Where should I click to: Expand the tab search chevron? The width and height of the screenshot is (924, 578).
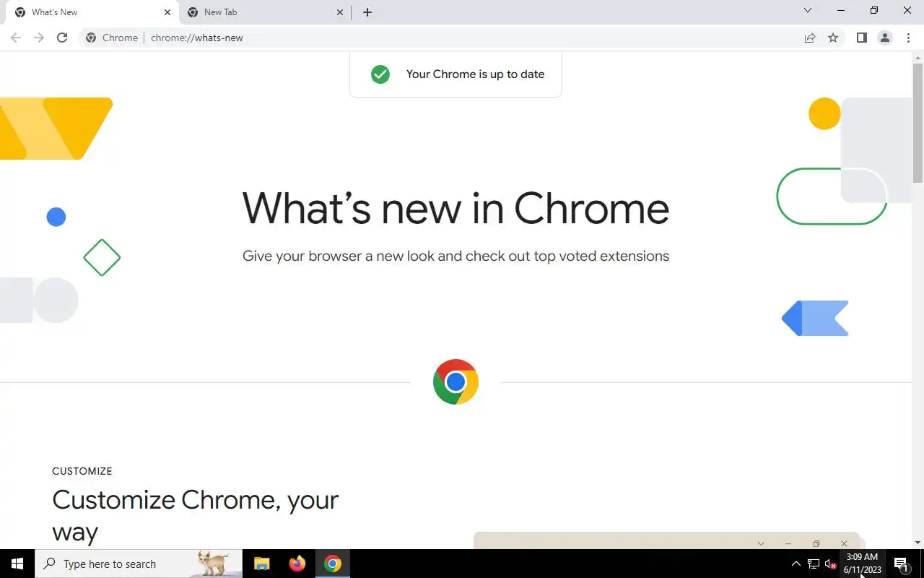tap(808, 11)
